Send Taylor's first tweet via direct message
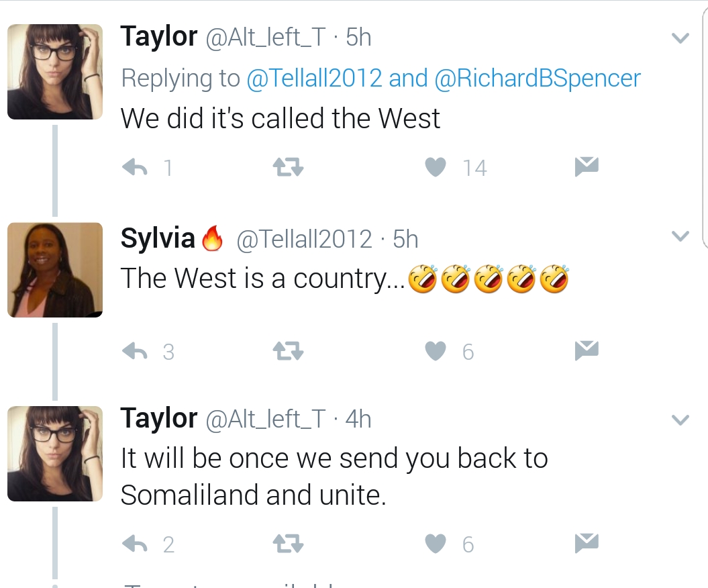The height and width of the screenshot is (588, 708). pyautogui.click(x=587, y=166)
